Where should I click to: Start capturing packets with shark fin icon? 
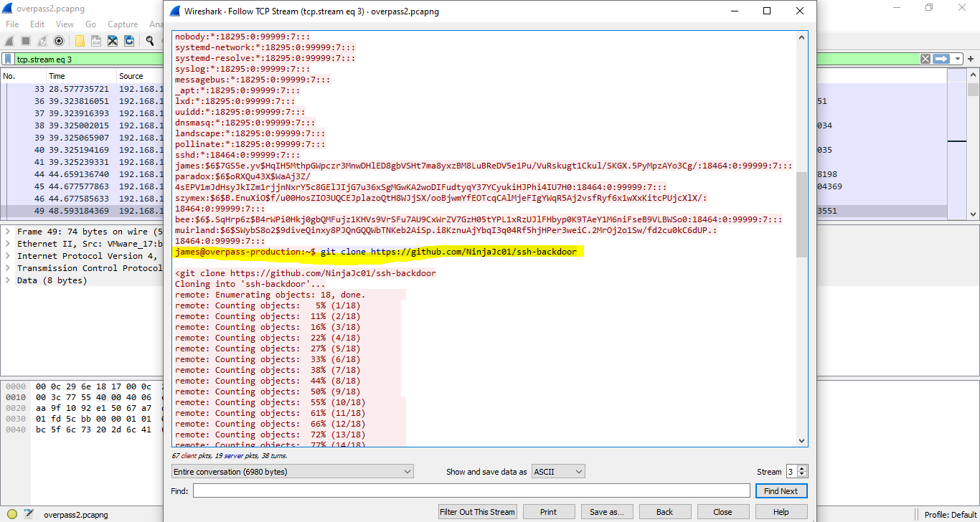(9, 42)
